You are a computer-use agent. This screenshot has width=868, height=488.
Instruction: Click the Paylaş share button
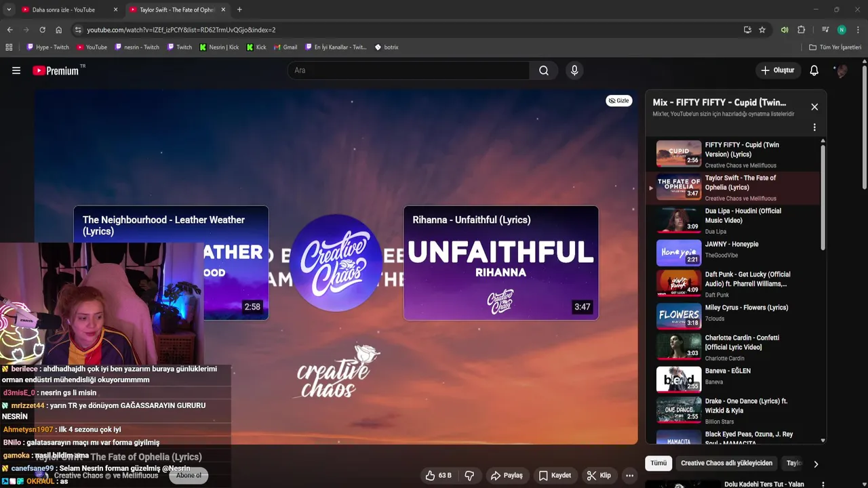507,476
